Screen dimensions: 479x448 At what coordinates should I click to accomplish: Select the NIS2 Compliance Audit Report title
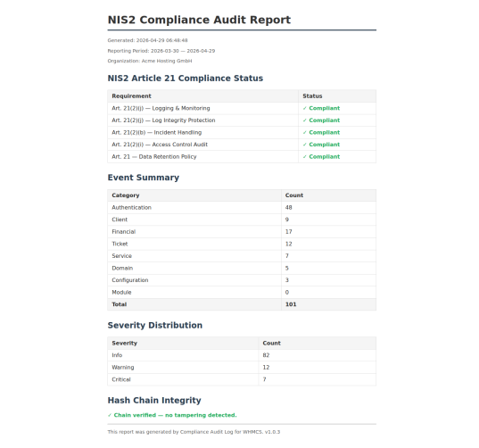(x=199, y=20)
